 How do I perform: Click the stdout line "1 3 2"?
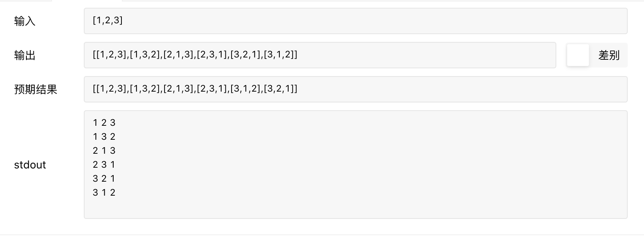pyautogui.click(x=104, y=137)
